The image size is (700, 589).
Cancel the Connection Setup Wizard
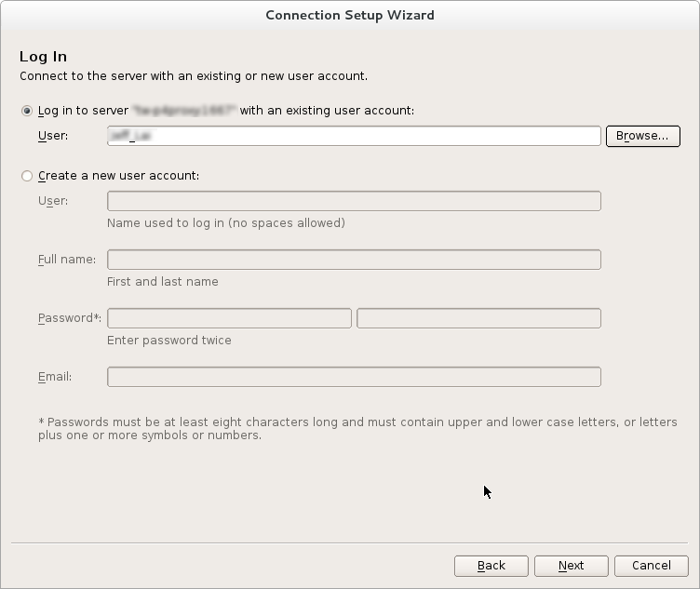tap(651, 566)
